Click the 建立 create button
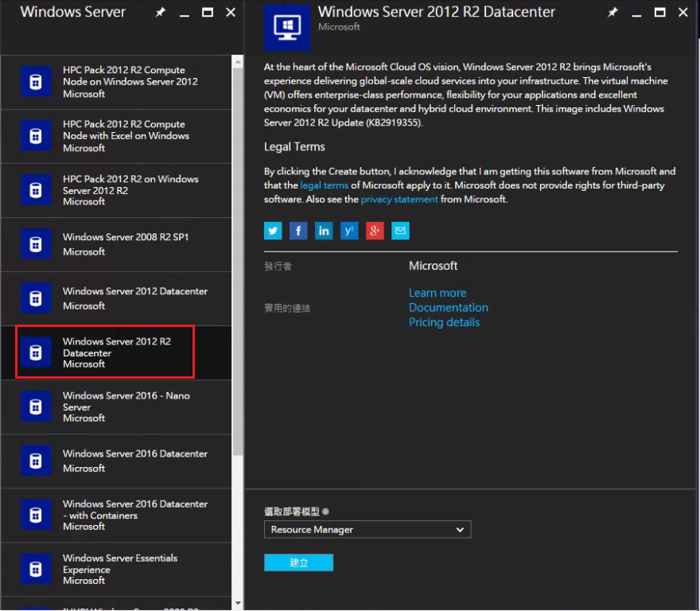Screen dimensions: 700x611 tap(298, 562)
